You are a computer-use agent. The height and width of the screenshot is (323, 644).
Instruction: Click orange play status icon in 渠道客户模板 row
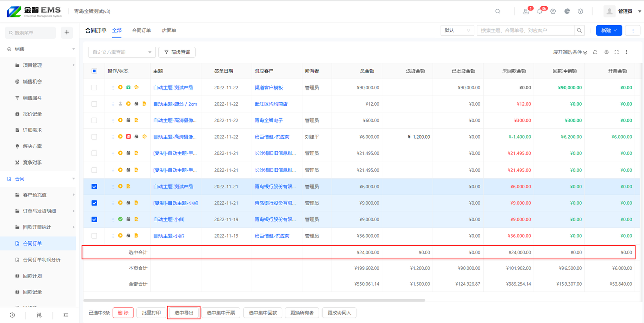point(120,88)
